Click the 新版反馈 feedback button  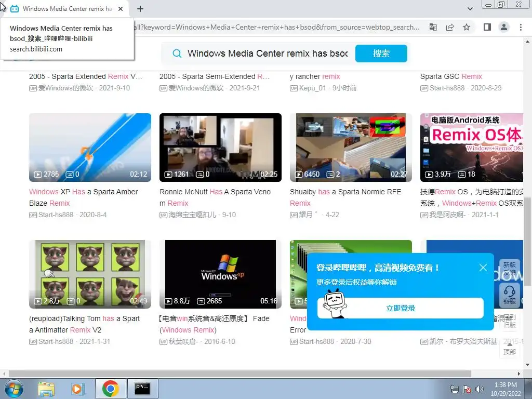coord(509,269)
